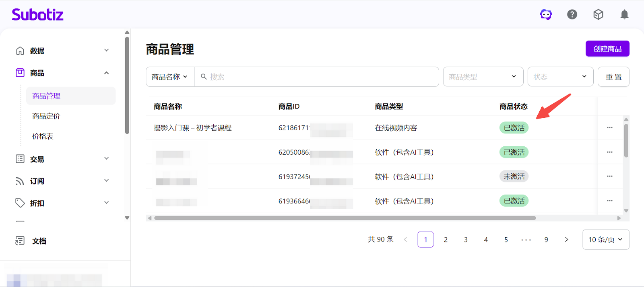644x287 pixels.
Task: Click the 创建商品 button
Action: pyautogui.click(x=607, y=49)
